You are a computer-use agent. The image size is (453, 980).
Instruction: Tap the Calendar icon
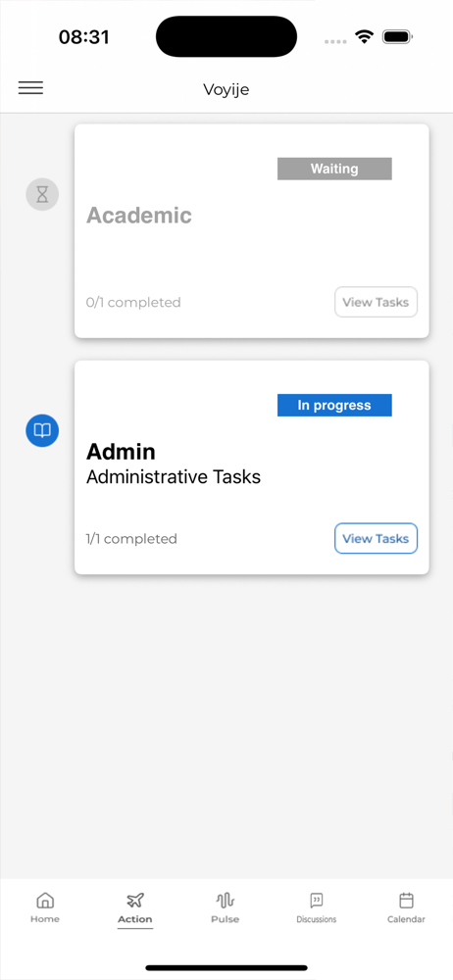406,901
